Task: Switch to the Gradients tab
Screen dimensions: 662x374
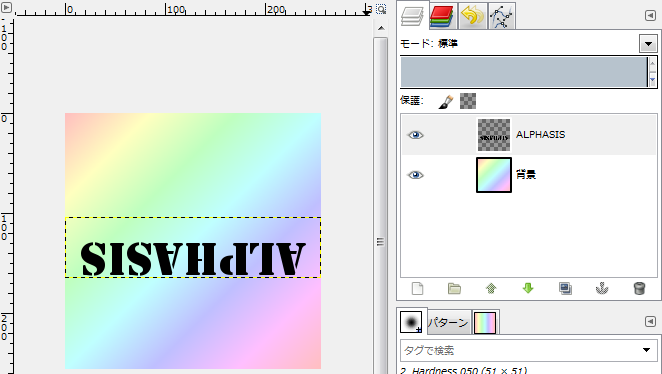Action: tap(485, 323)
